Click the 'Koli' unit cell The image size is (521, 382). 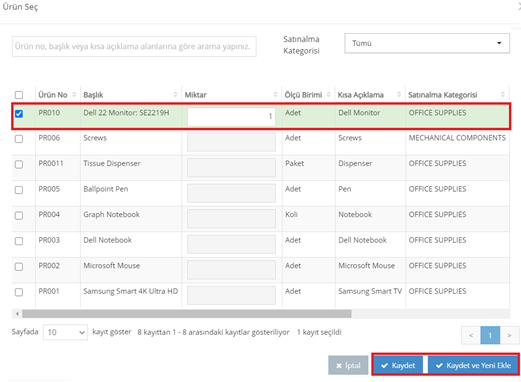click(291, 215)
